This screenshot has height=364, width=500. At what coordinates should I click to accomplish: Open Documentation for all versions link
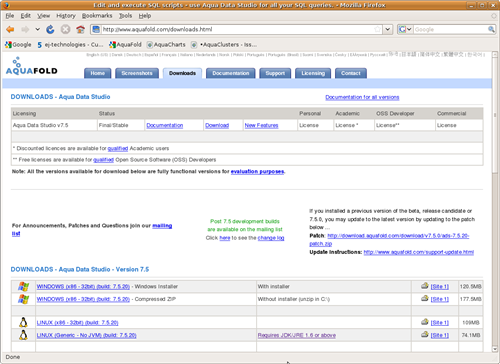362,97
